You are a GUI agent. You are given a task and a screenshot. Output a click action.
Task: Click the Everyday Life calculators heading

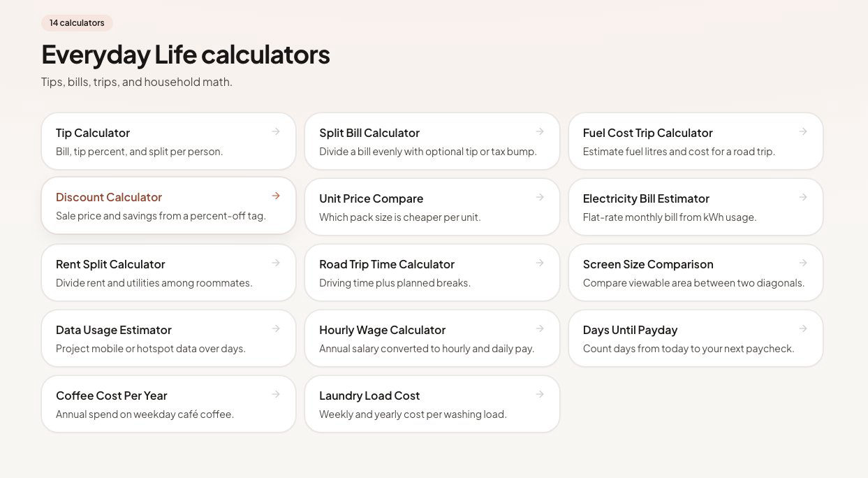tap(186, 55)
